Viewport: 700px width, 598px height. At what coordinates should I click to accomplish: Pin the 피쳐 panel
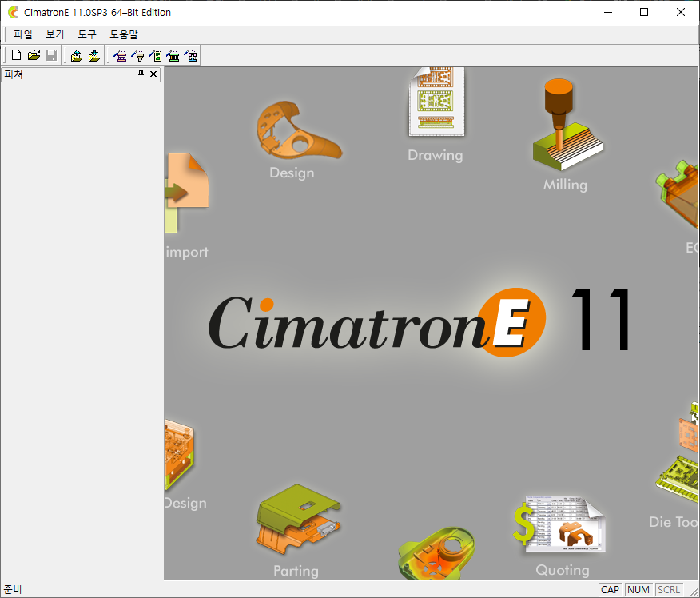(141, 74)
